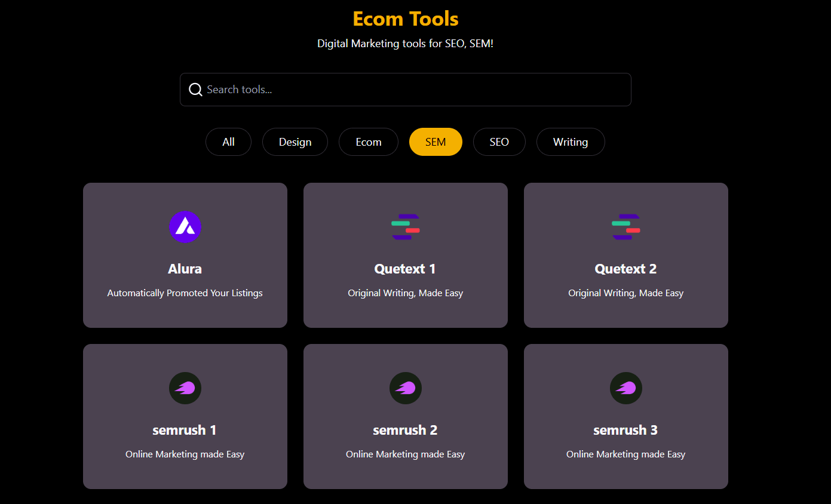This screenshot has width=831, height=504.
Task: Click semrush 2 'Online Marketing made Easy' text
Action: pos(406,454)
